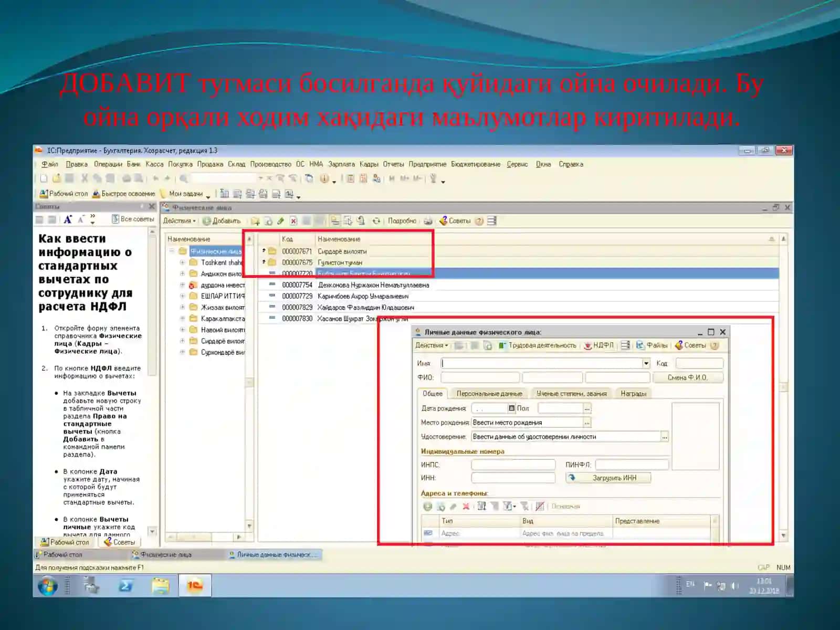
Task: Expand the ЕШЛАР ИТТИФ folder node
Action: pyautogui.click(x=182, y=296)
